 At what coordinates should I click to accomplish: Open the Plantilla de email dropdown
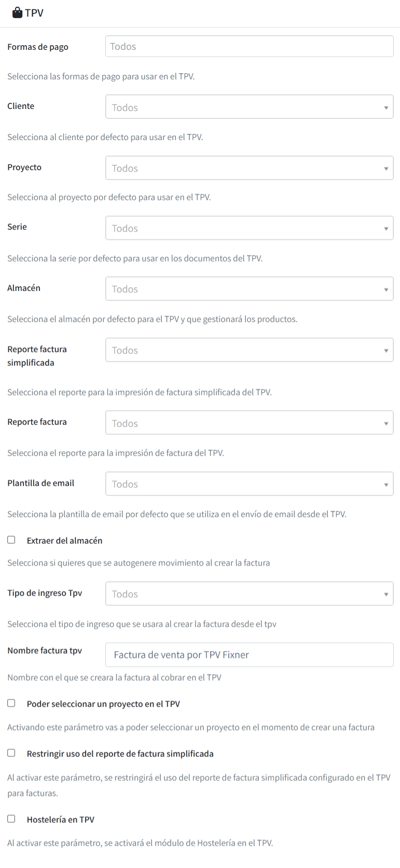point(250,484)
